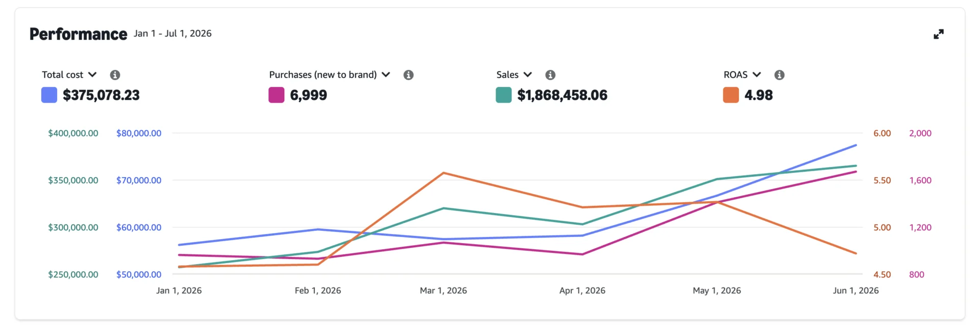Click the 5.00 ROAS axis label
Image resolution: width=980 pixels, height=329 pixels.
tap(882, 227)
